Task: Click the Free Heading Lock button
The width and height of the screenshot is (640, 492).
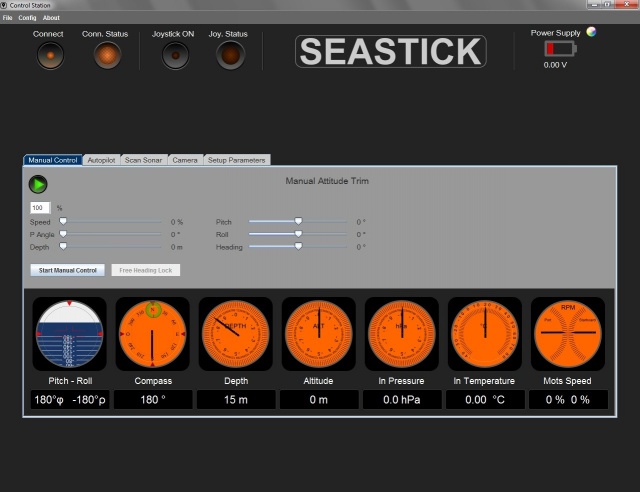Action: pos(145,270)
